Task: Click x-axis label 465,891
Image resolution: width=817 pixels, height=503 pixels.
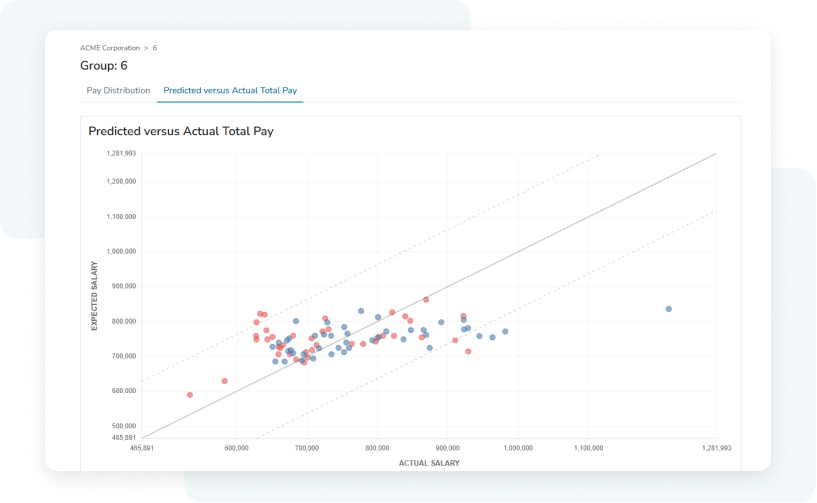Action: [x=142, y=448]
